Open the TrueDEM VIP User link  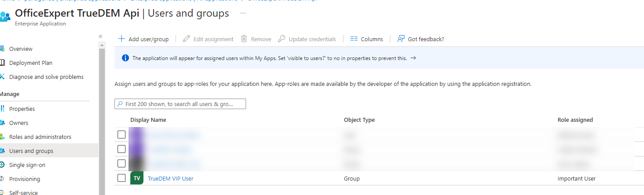pos(170,178)
